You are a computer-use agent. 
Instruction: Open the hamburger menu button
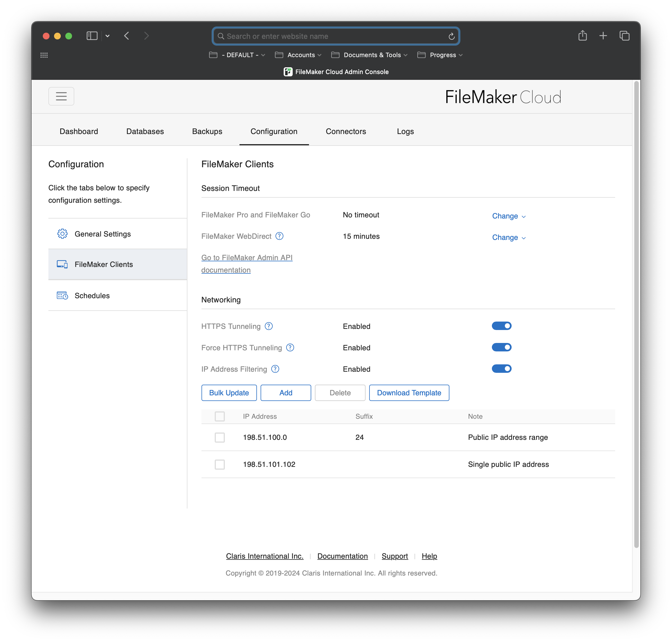61,96
